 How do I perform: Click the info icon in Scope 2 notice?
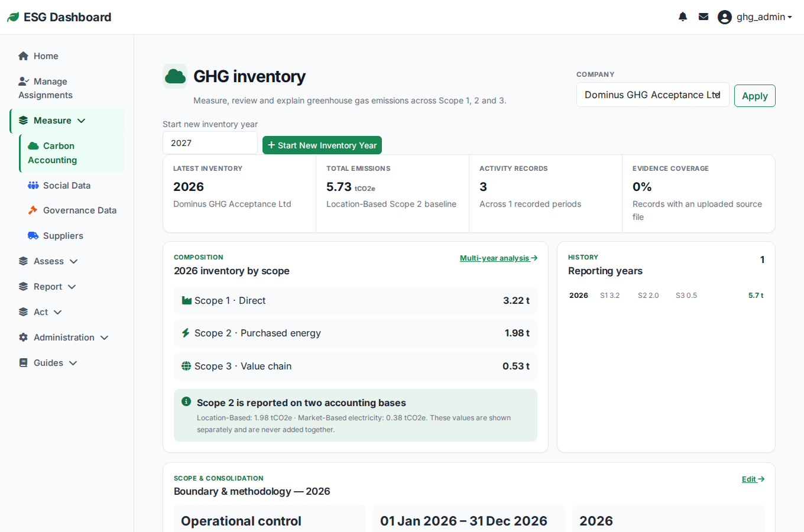point(186,401)
